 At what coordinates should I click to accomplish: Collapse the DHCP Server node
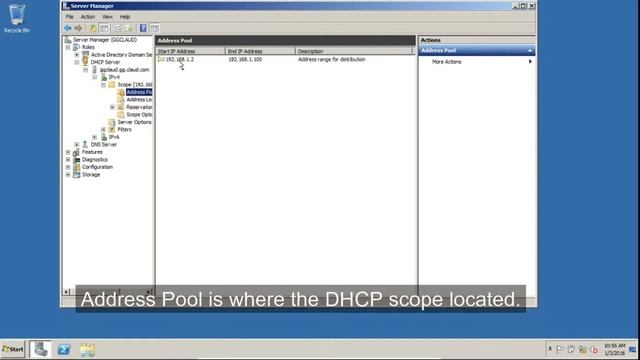77,62
